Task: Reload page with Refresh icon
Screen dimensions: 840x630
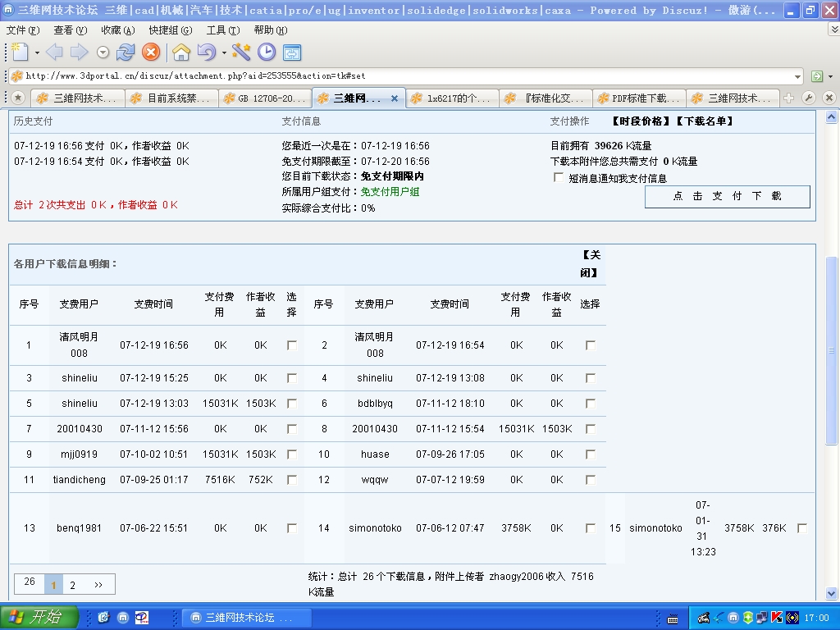Action: [126, 52]
